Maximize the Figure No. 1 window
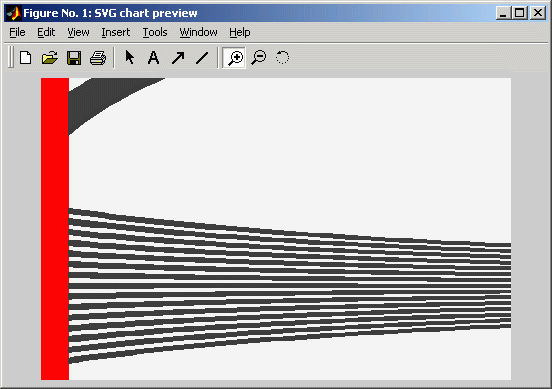552x389 pixels. click(520, 13)
